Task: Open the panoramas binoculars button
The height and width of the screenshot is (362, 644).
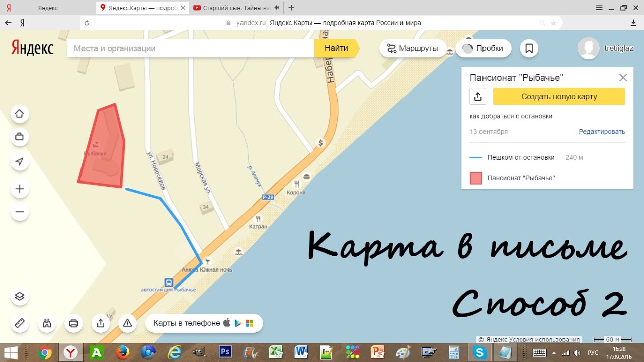Action: (x=47, y=323)
